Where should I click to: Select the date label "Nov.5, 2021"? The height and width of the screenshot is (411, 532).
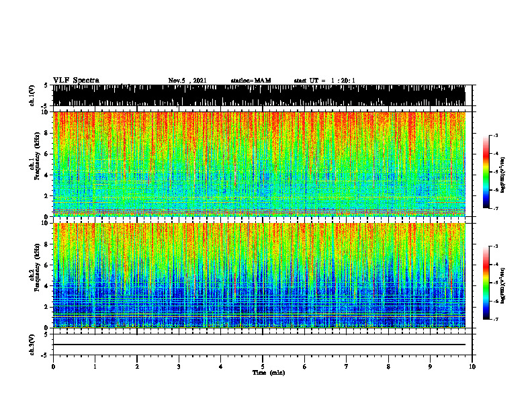187,81
